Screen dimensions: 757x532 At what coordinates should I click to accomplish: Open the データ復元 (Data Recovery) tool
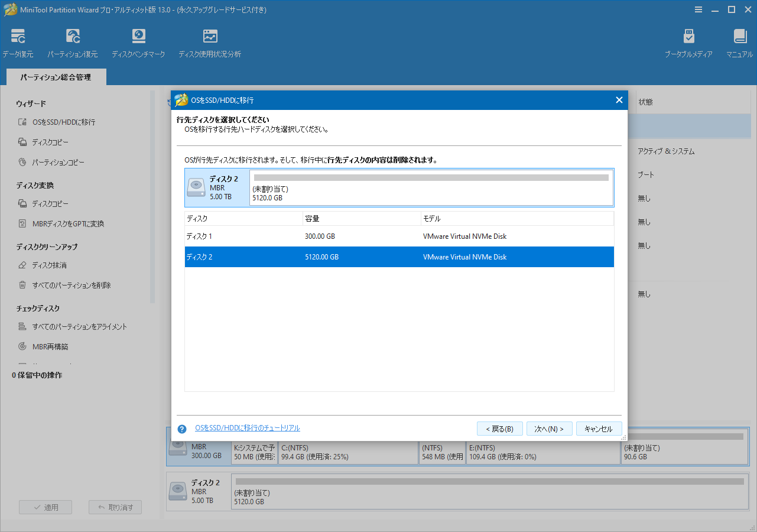[x=18, y=41]
